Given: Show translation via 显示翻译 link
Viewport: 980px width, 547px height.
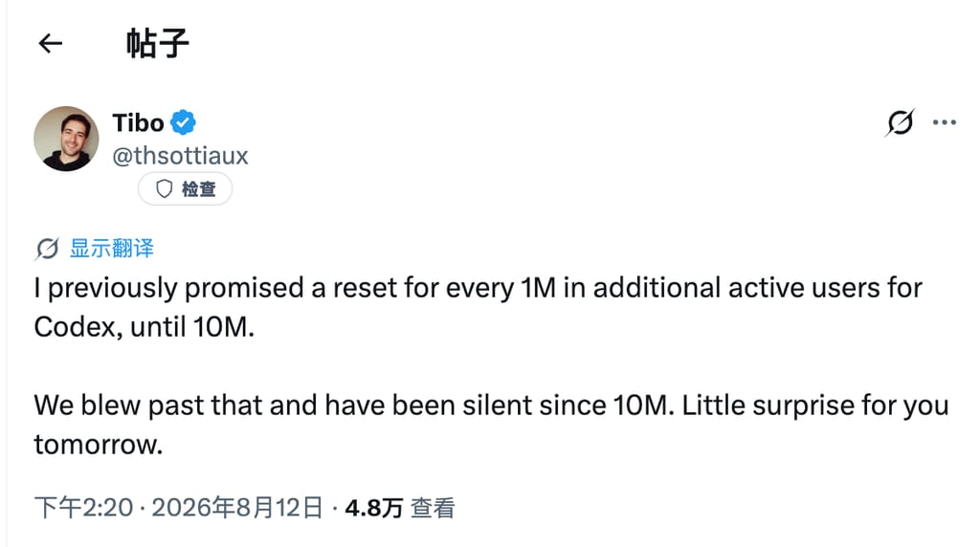Looking at the screenshot, I should 111,248.
